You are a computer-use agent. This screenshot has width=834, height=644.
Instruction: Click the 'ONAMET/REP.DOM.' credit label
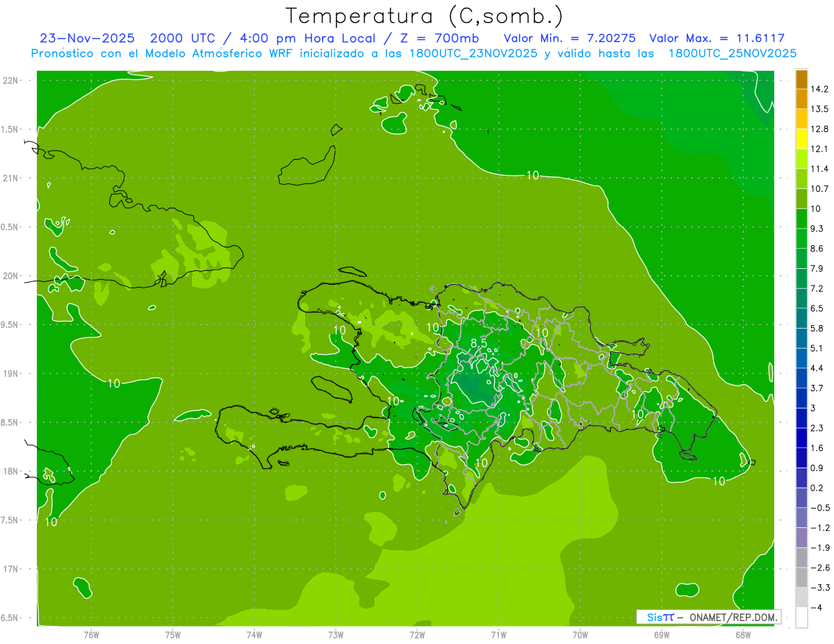pos(733,617)
